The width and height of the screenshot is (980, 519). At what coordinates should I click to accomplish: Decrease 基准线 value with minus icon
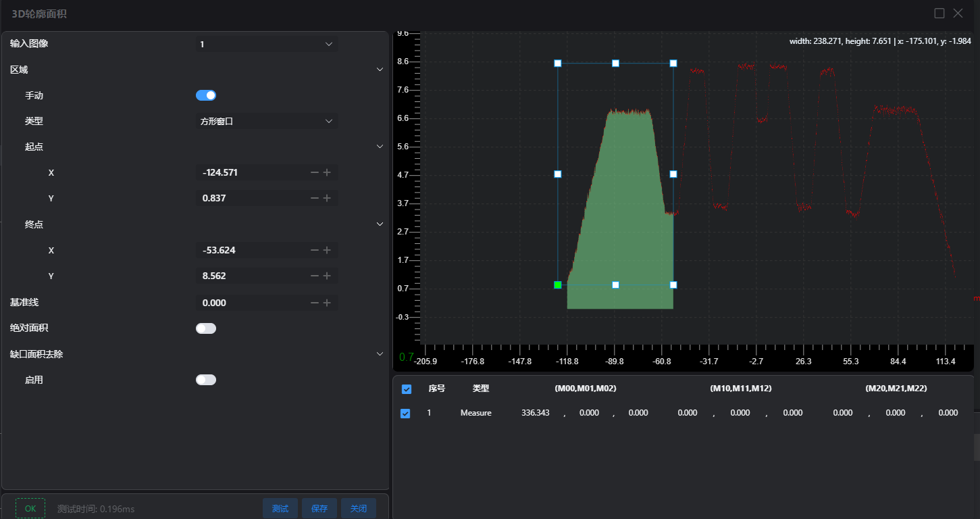(315, 303)
